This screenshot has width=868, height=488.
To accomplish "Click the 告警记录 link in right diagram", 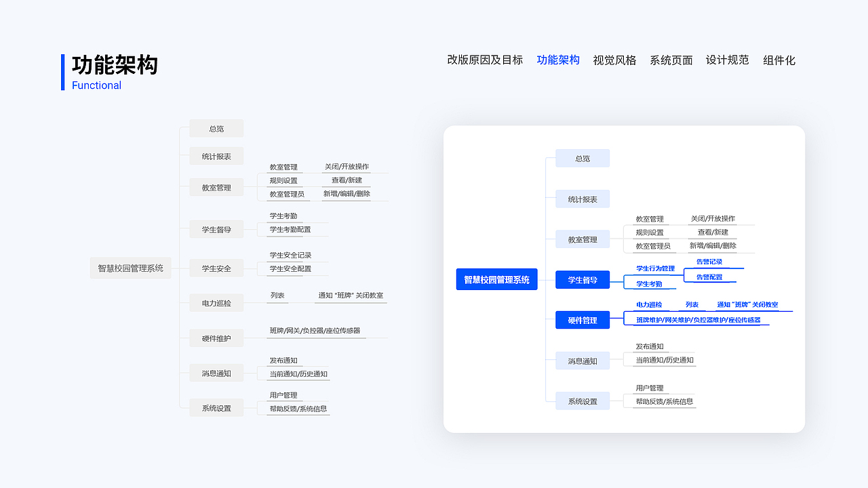I will tap(709, 261).
